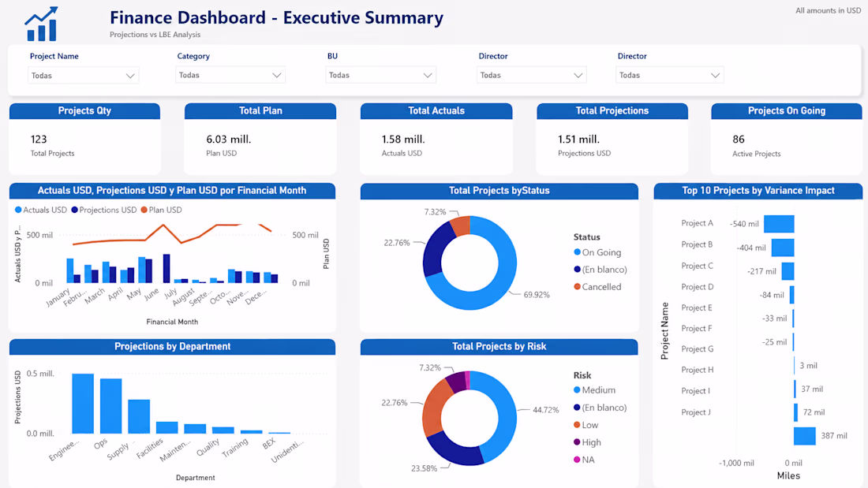The height and width of the screenshot is (488, 868).
Task: Click the On Going status legend item
Action: coord(597,252)
